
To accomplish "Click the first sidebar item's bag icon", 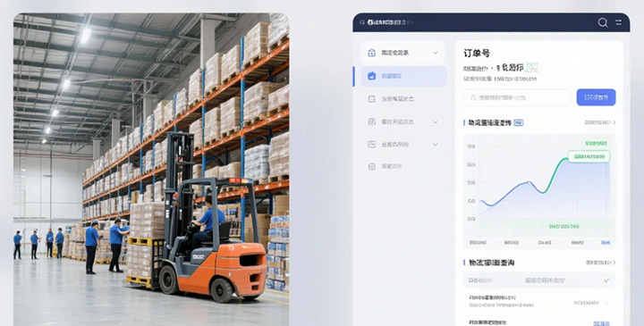I will point(372,53).
